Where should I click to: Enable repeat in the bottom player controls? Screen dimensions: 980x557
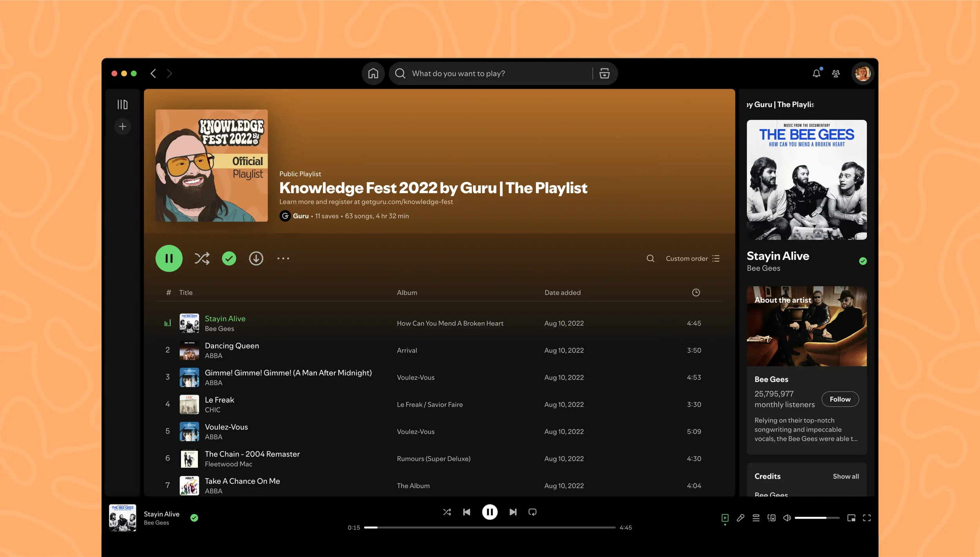click(532, 512)
